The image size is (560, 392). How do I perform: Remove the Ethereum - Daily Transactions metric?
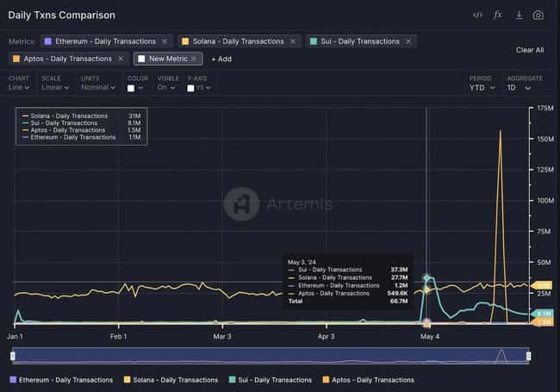pyautogui.click(x=165, y=41)
